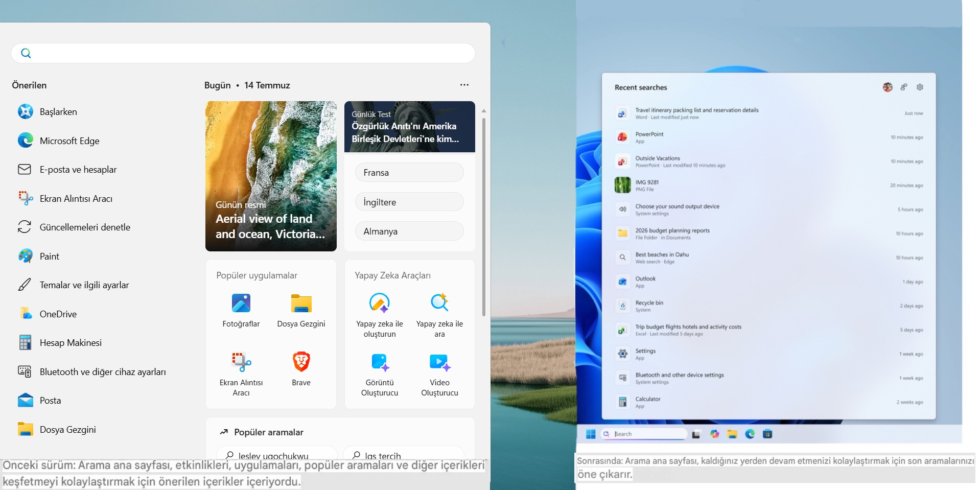Choose the Fransa quiz answer
Screen dimensions: 980x490
(409, 172)
